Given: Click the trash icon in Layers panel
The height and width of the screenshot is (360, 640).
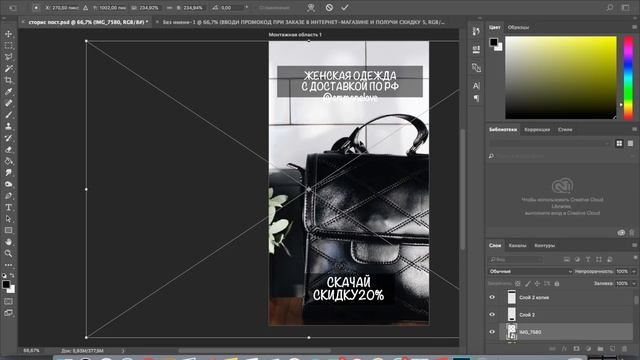Looking at the screenshot, I should [624, 349].
